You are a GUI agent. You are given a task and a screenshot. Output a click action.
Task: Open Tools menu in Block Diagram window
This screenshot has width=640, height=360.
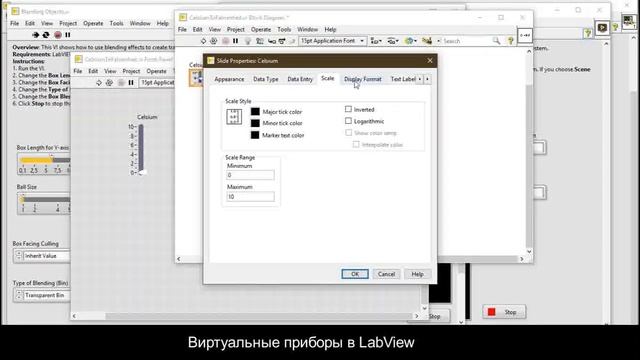284,29
